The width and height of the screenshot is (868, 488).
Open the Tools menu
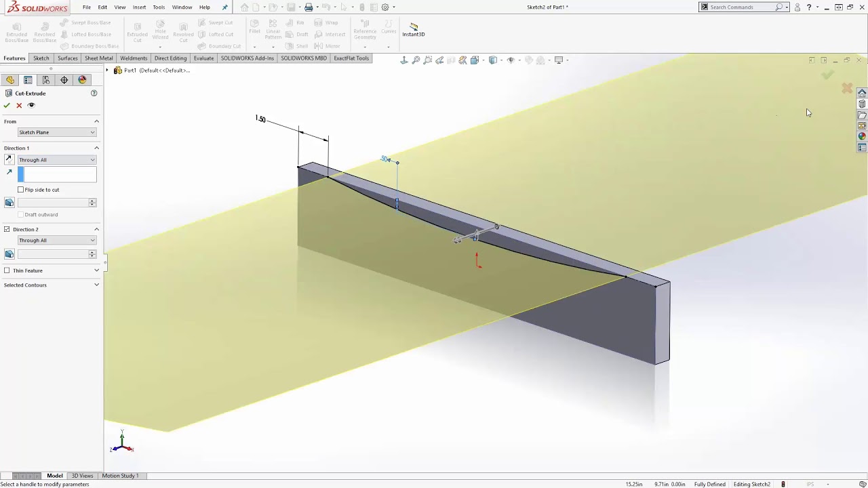click(x=159, y=7)
